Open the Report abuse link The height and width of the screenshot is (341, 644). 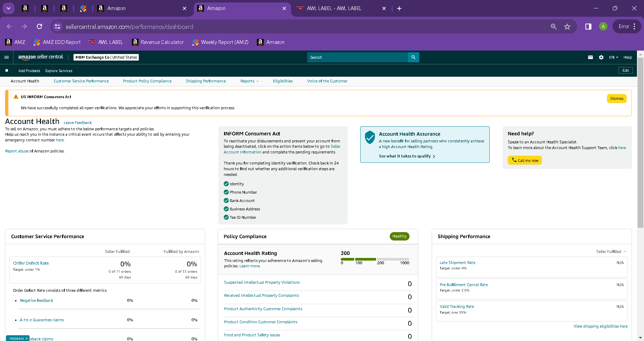coord(17,151)
